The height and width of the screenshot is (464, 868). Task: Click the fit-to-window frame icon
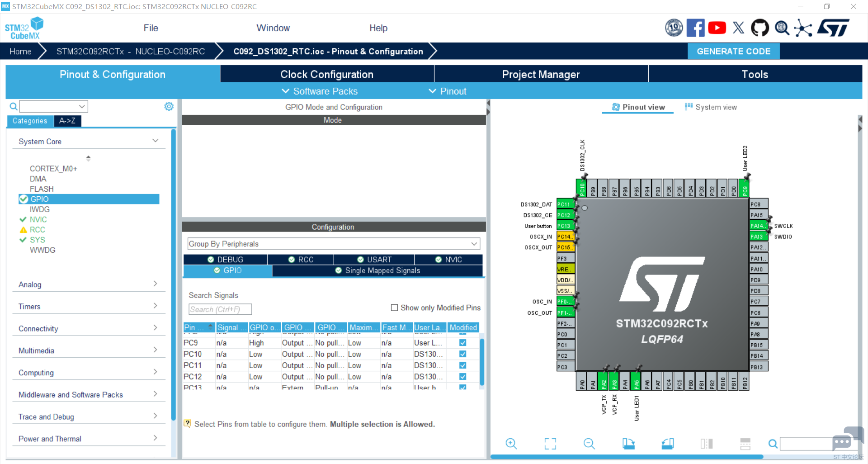pos(550,444)
